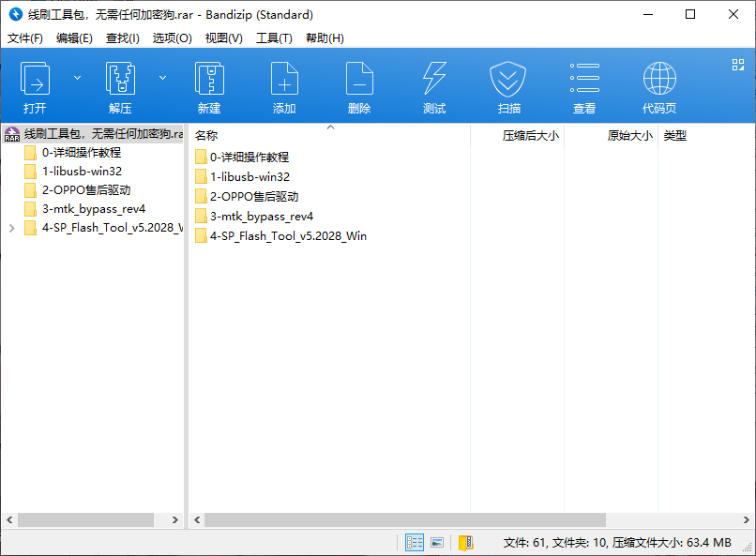Open the dropdown arrow next to 打开
Viewport: 756px width, 556px height.
(x=77, y=78)
